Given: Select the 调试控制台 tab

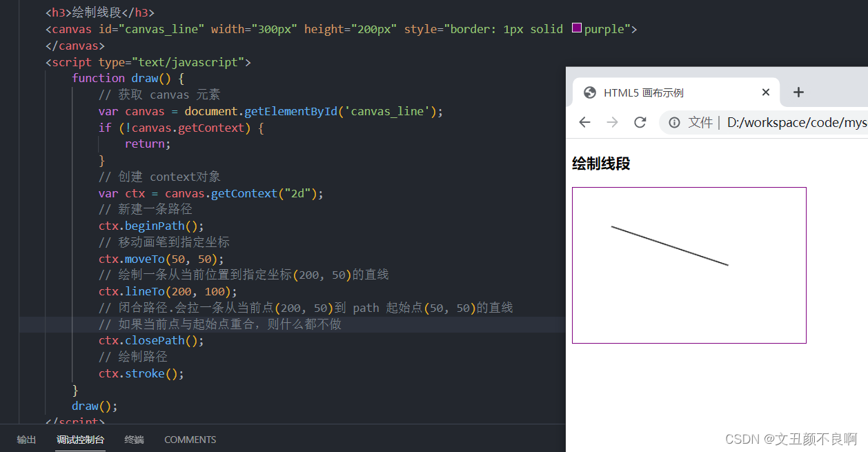Looking at the screenshot, I should pyautogui.click(x=80, y=440).
